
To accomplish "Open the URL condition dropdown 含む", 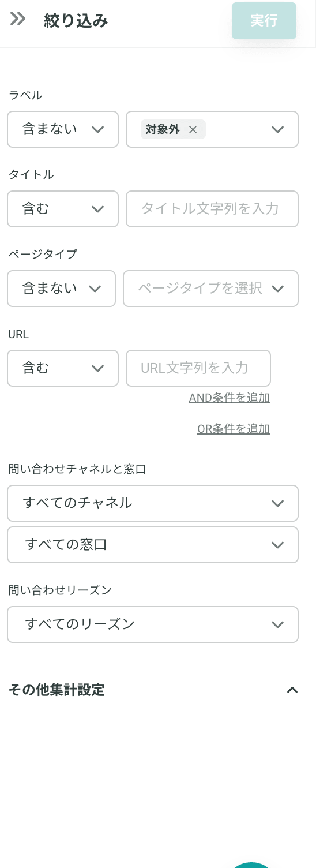I will point(63,368).
